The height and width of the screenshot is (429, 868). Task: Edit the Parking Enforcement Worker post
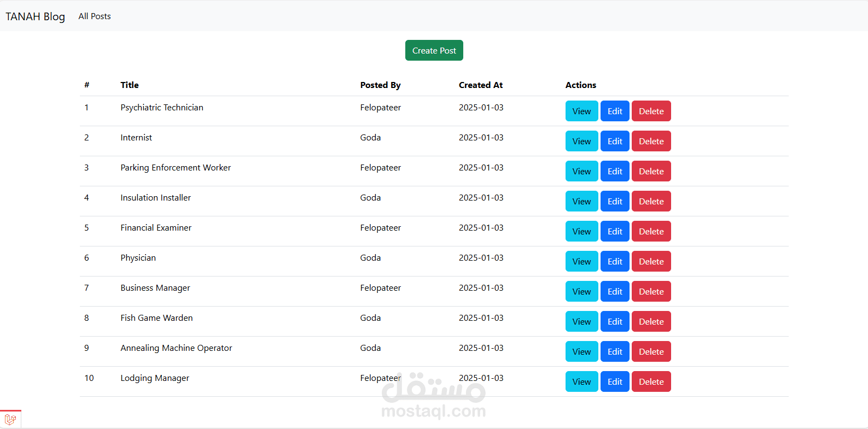pos(615,171)
